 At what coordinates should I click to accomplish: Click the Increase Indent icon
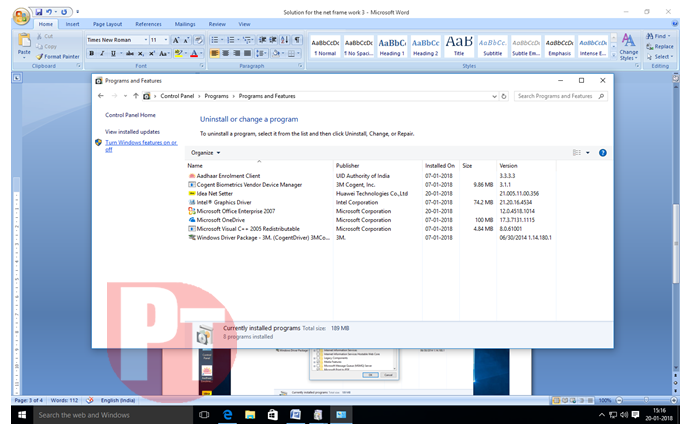[x=273, y=40]
